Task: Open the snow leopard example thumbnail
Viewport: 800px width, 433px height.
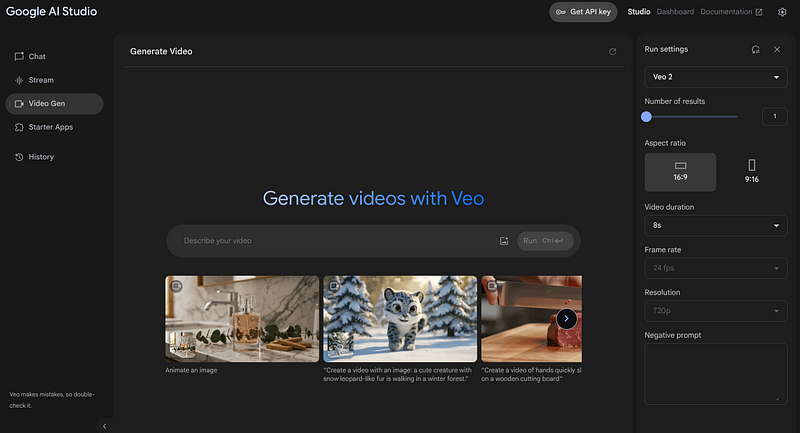Action: tap(400, 319)
